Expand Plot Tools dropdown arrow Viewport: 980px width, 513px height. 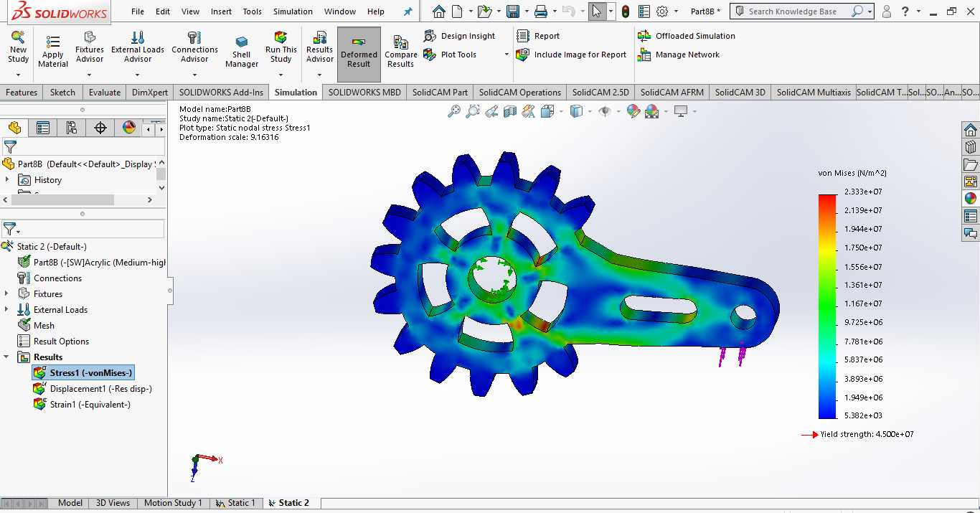507,55
